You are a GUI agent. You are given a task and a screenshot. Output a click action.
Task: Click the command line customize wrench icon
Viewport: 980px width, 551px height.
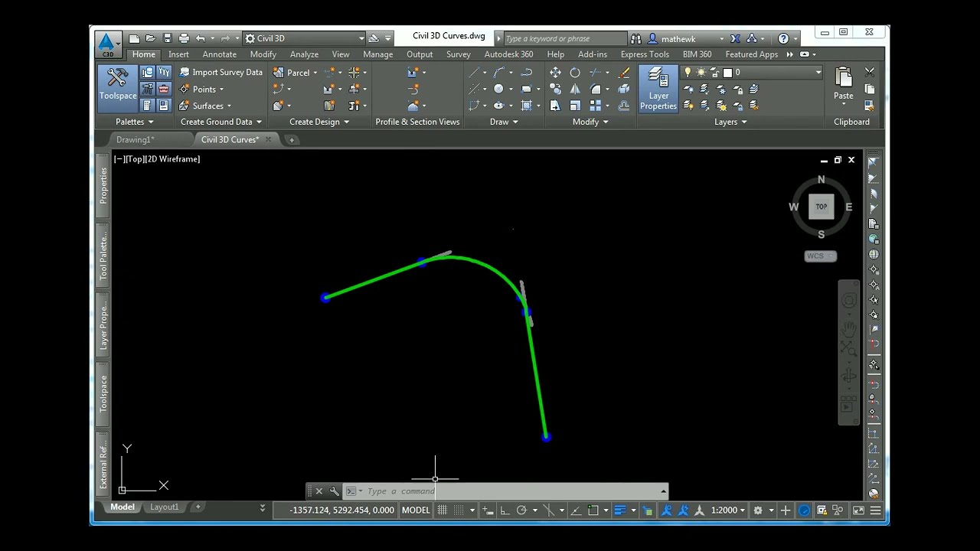click(x=334, y=491)
